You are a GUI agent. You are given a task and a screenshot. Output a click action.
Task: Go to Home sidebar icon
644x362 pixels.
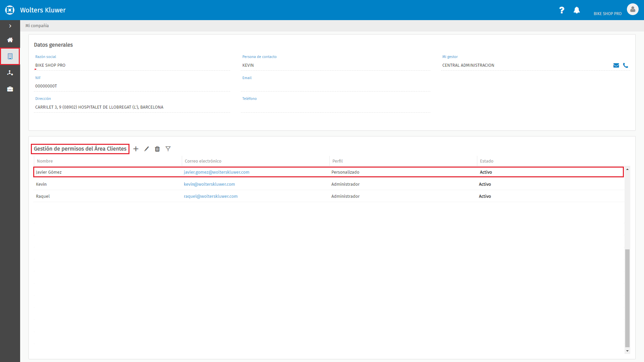coord(10,40)
